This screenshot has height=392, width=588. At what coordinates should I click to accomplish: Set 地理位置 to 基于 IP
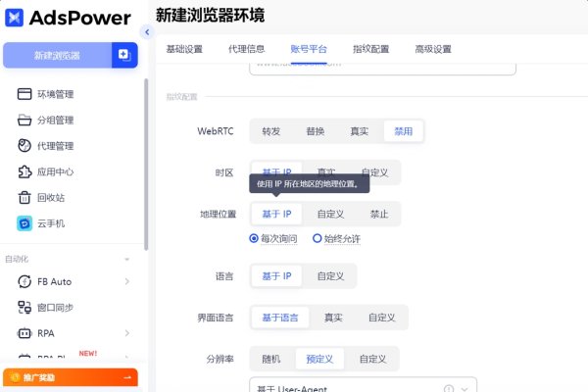pyautogui.click(x=276, y=214)
